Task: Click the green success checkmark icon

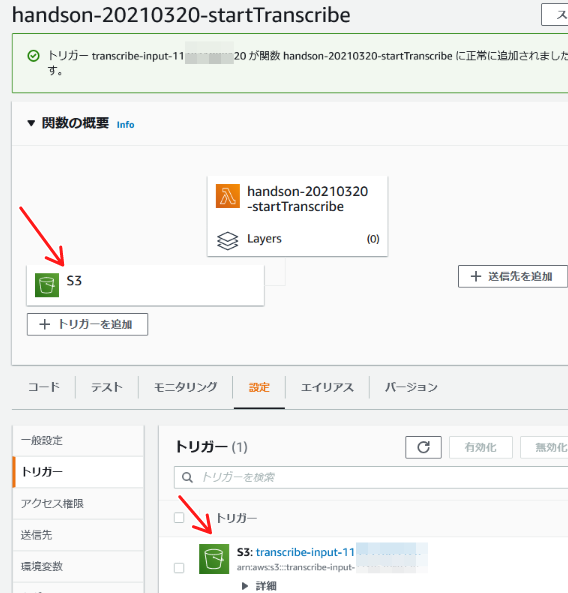Action: [33, 56]
